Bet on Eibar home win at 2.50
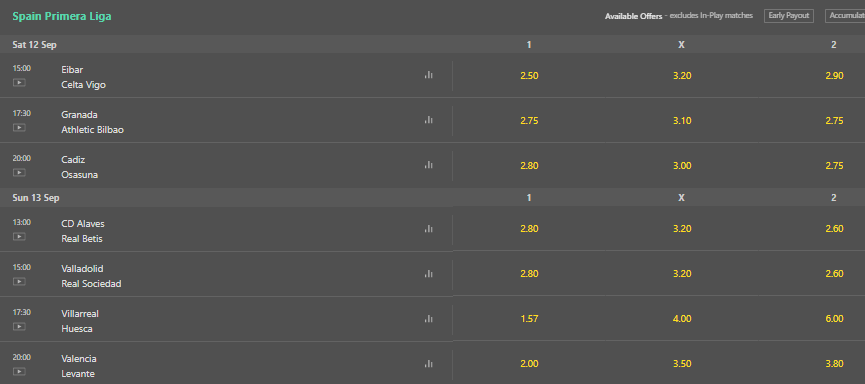Viewport: 865px width, 384px height. click(x=529, y=76)
